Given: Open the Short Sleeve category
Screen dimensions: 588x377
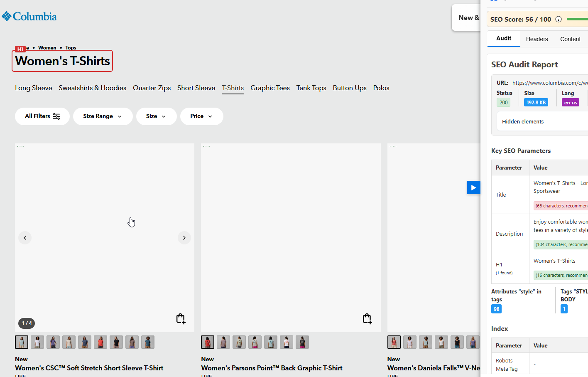Looking at the screenshot, I should tap(196, 88).
